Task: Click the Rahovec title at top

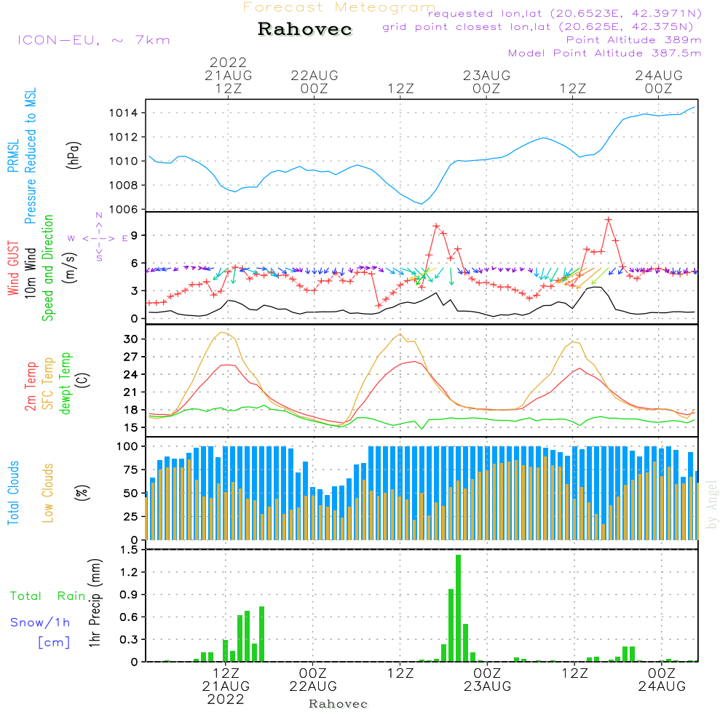Action: point(305,29)
